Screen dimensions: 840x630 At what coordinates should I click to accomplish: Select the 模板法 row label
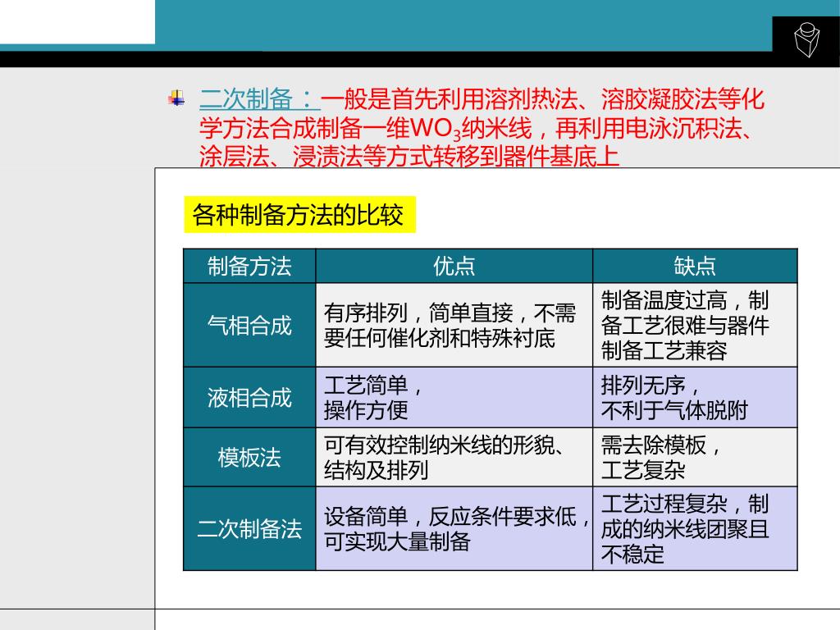click(x=249, y=457)
